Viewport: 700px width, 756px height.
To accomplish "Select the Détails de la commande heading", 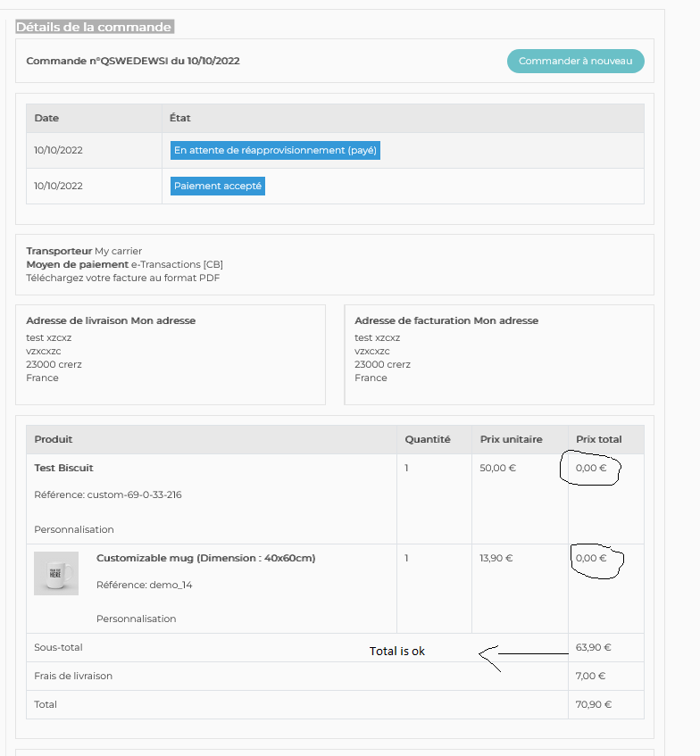I will (x=94, y=27).
